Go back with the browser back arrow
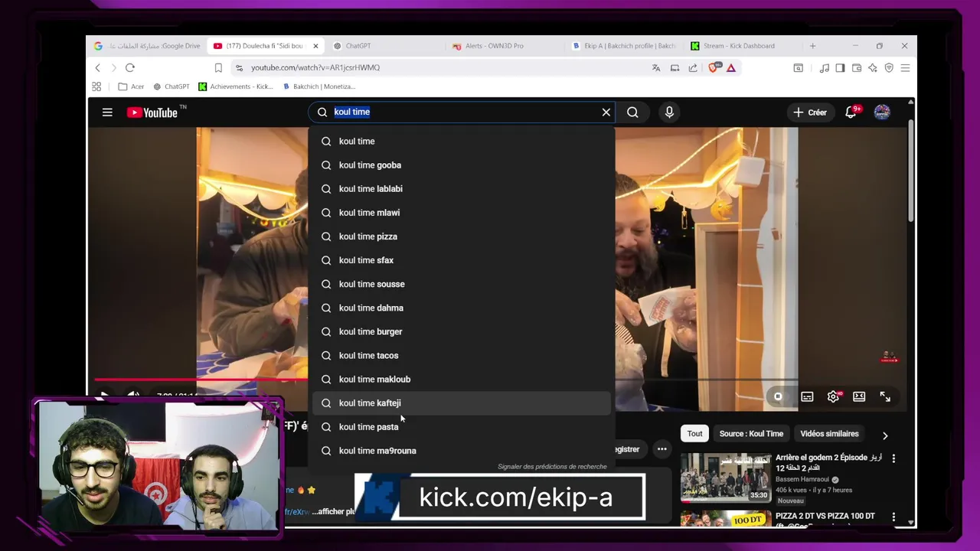980x551 pixels. tap(97, 68)
